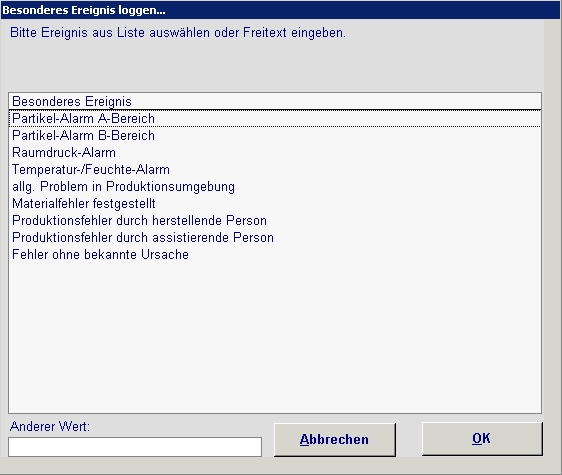Select allg. Problem in Produktionsumgebung
The height and width of the screenshot is (475, 562).
(275, 186)
